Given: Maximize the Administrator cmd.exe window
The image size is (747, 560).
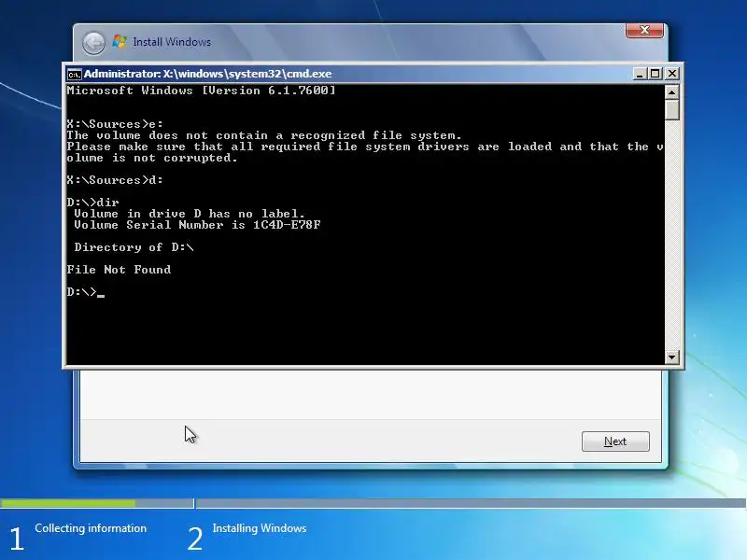Looking at the screenshot, I should [655, 74].
